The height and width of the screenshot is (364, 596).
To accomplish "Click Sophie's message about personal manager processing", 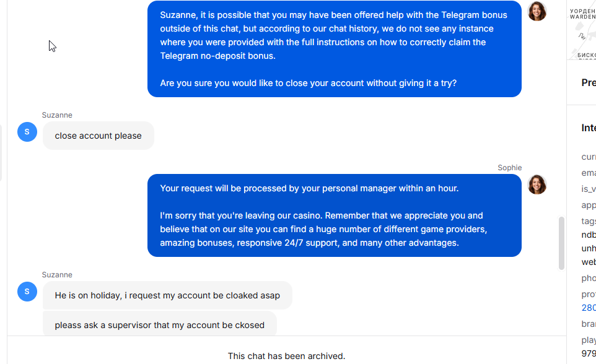I will tap(335, 215).
